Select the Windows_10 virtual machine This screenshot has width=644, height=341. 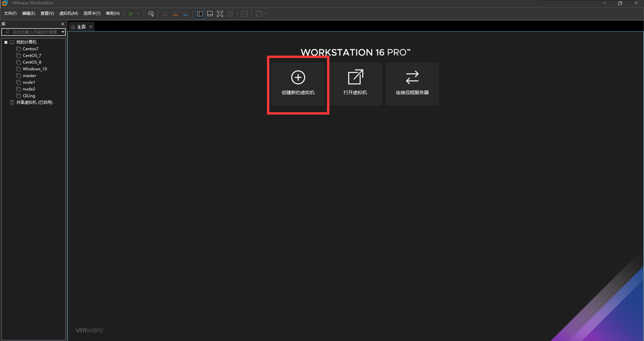35,69
